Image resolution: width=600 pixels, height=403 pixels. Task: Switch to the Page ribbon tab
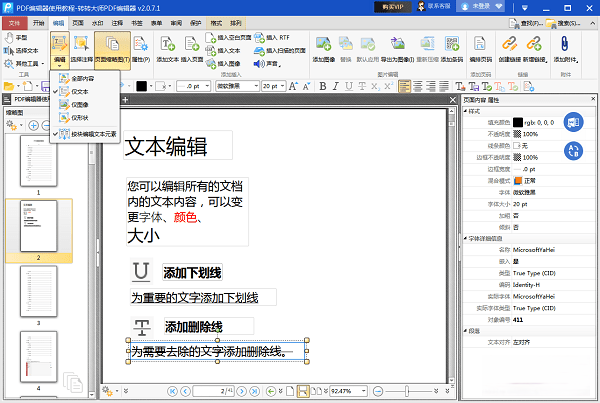77,20
